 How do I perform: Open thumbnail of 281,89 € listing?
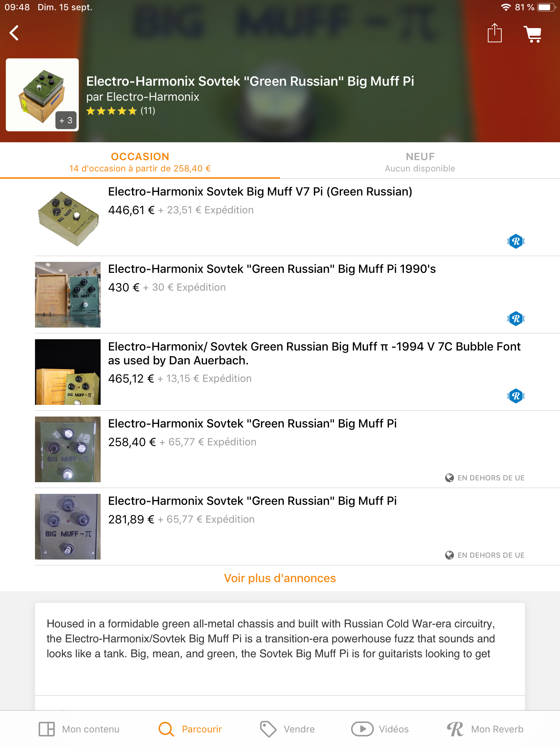[68, 527]
